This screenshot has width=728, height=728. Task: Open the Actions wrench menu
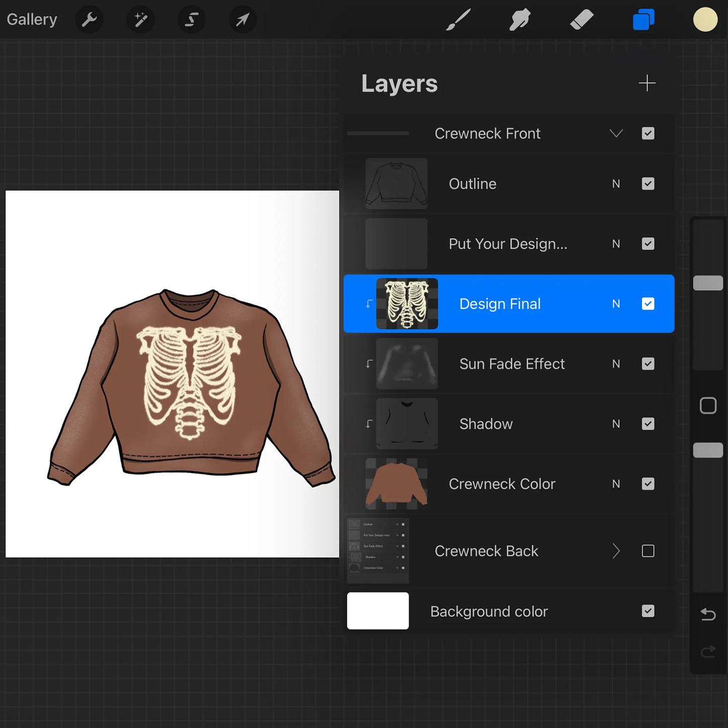(x=89, y=20)
